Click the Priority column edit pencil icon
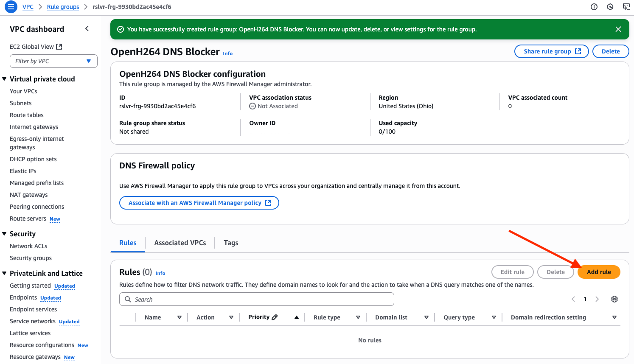Image resolution: width=634 pixels, height=364 pixels. click(x=275, y=317)
